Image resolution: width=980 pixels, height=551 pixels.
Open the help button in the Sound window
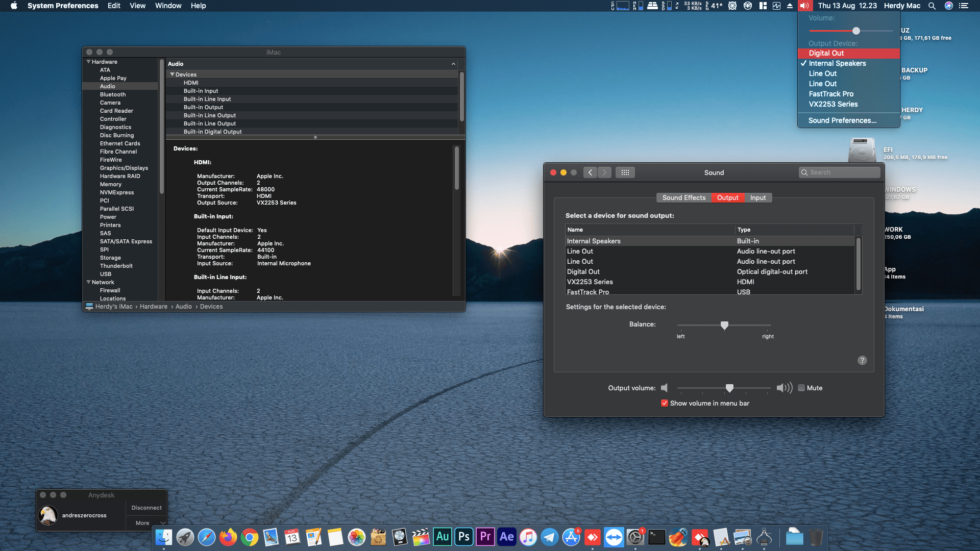[x=862, y=360]
